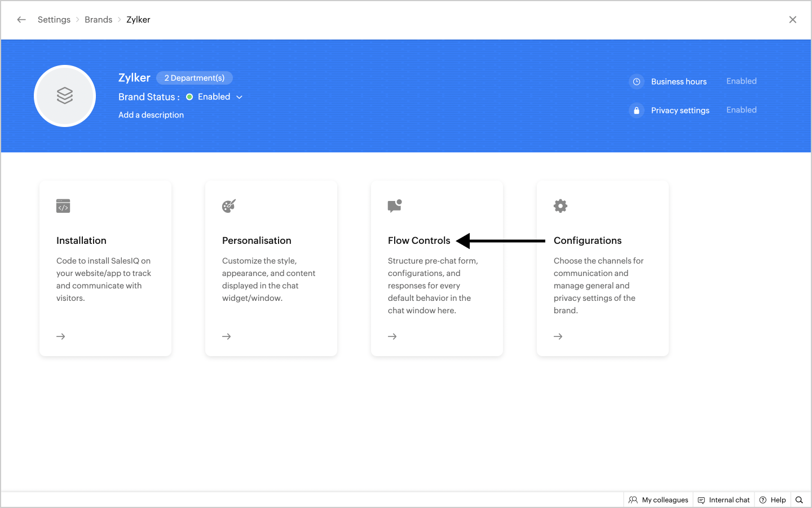812x508 pixels.
Task: Click the Business hours clock icon
Action: pyautogui.click(x=637, y=82)
